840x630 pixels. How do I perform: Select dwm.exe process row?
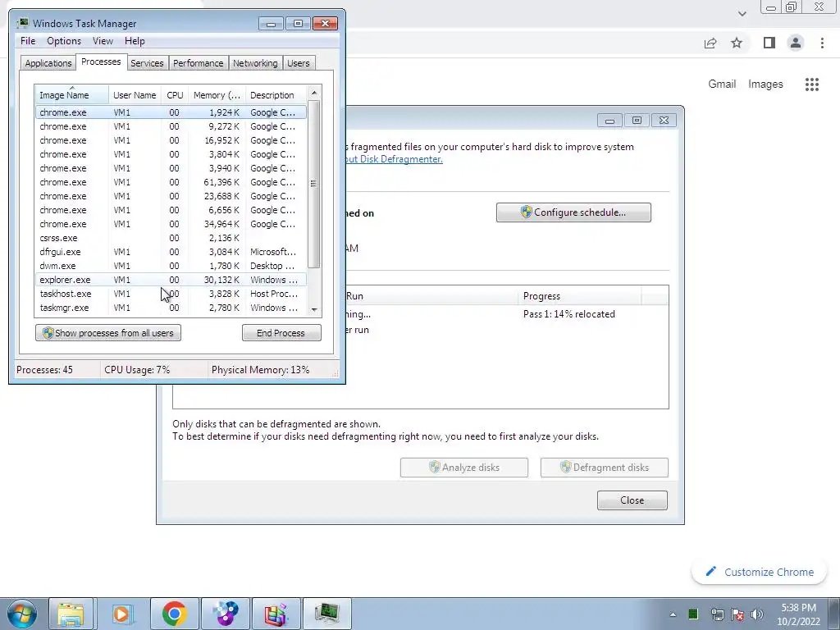coord(171,266)
